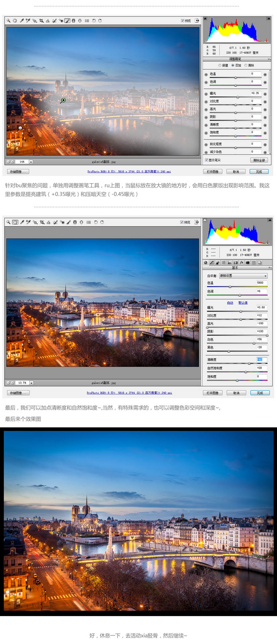
Task: Select Targeted Adjustment tool in Basic panel window
Action: tap(35, 222)
